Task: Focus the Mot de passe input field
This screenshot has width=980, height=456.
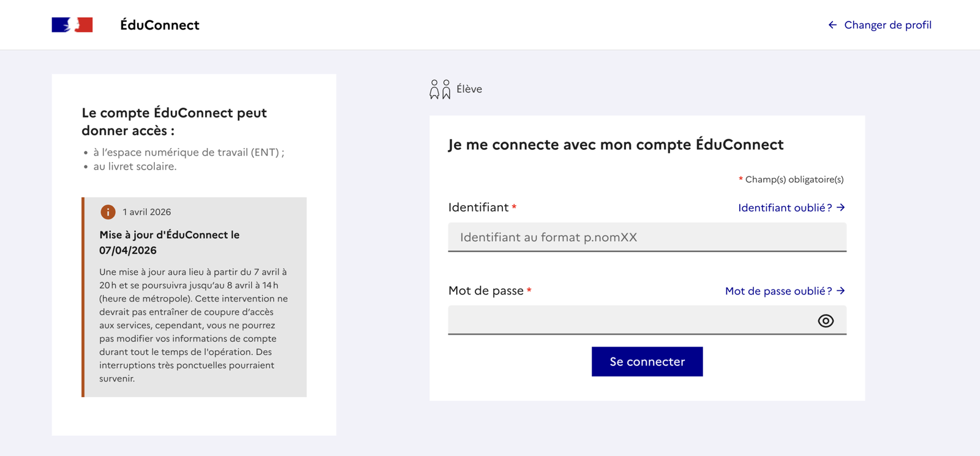Action: pos(631,320)
